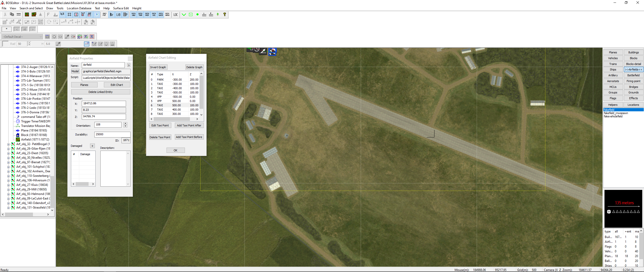The height and width of the screenshot is (272, 644).
Task: Toggle the grid display button
Action: [69, 15]
